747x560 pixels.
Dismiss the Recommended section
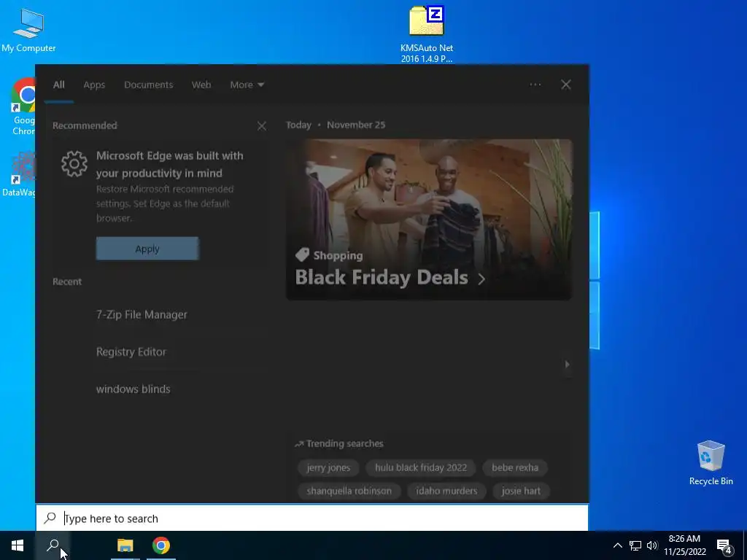pyautogui.click(x=262, y=125)
